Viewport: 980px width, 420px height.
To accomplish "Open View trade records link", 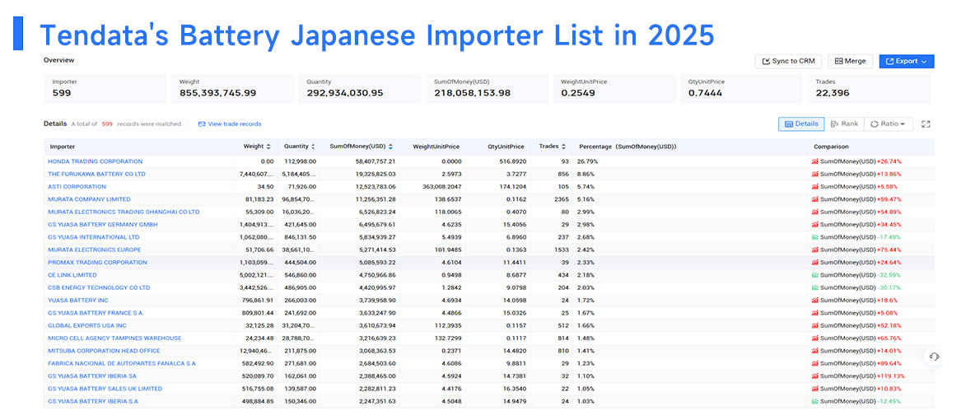I will point(230,124).
